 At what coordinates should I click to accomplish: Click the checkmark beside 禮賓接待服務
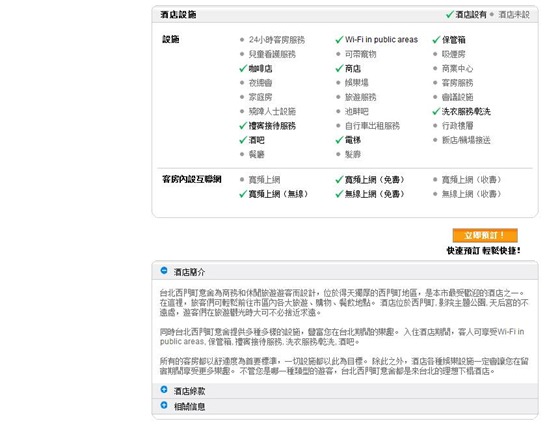(x=243, y=126)
